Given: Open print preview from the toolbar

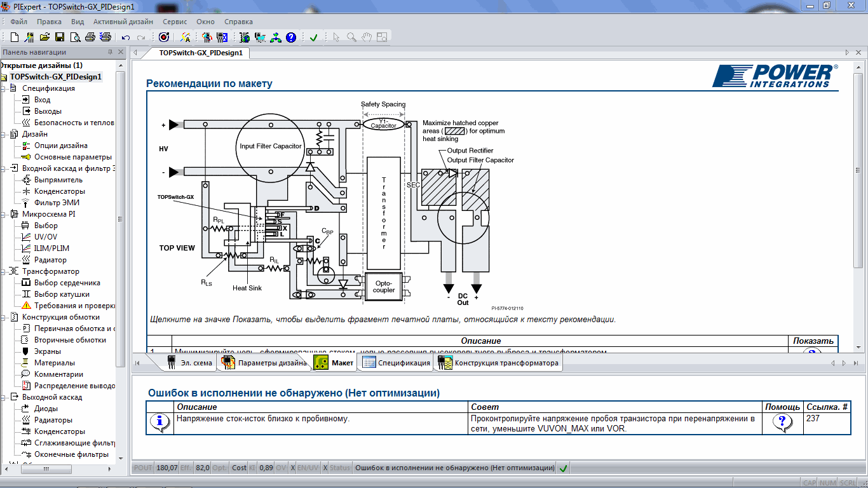Looking at the screenshot, I should 75,37.
